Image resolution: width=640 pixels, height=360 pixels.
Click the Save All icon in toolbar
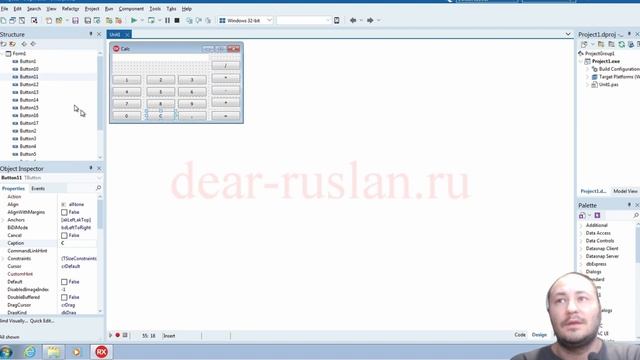[87, 20]
